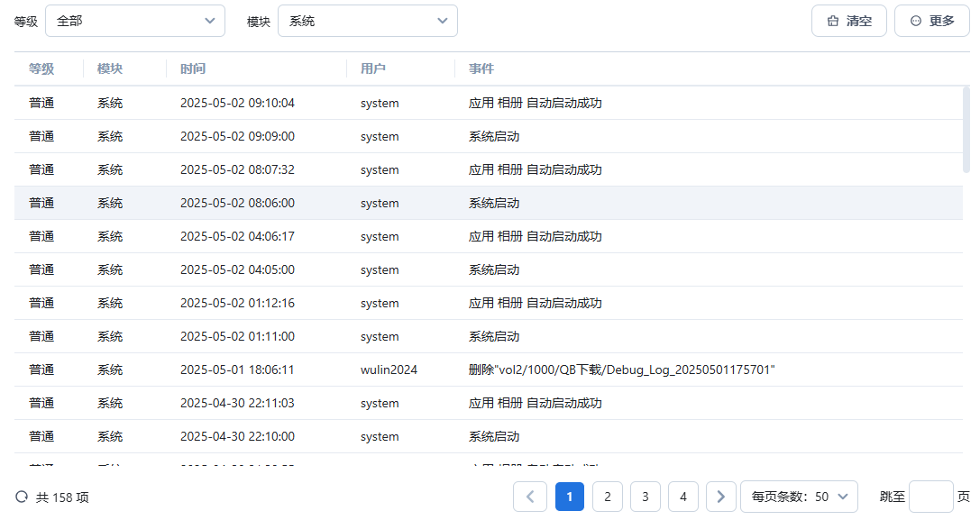The height and width of the screenshot is (520, 980).
Task: Select the log row at 2025-05-02 08:07:32
Action: point(488,169)
